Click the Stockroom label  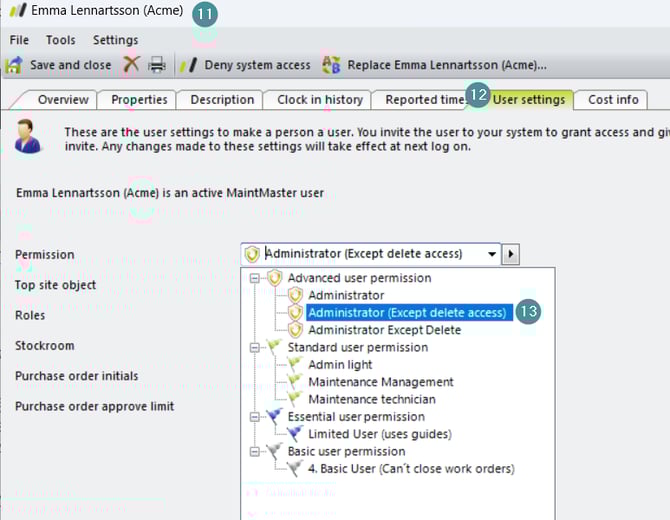click(44, 346)
